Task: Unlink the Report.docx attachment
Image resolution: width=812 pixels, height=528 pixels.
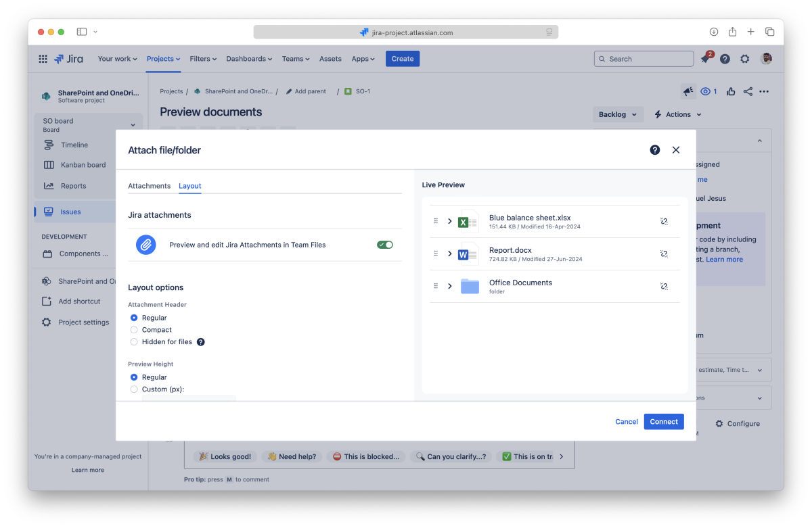Action: point(664,254)
